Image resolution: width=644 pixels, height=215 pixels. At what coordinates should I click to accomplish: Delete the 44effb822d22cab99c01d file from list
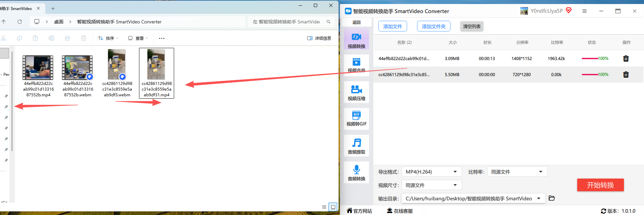(626, 59)
